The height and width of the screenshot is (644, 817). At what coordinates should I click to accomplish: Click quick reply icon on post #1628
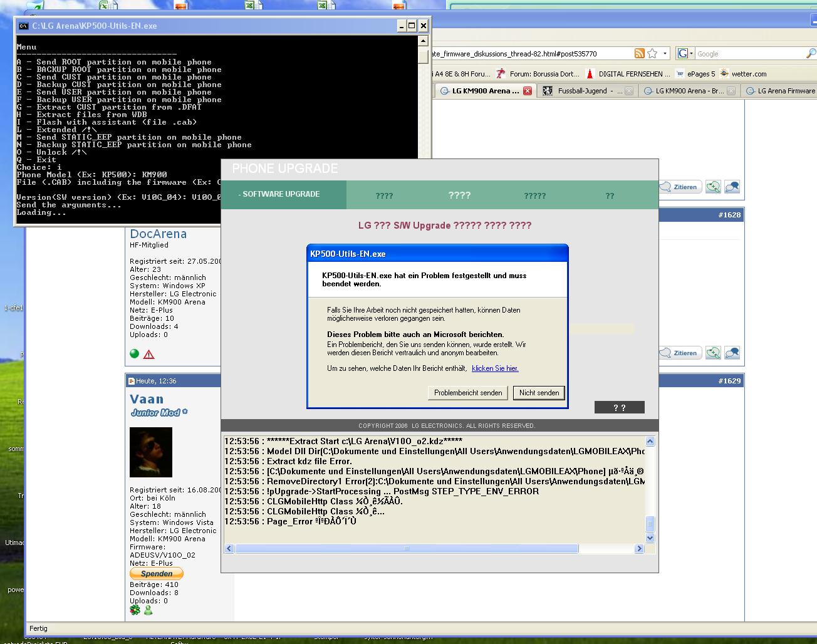(732, 187)
